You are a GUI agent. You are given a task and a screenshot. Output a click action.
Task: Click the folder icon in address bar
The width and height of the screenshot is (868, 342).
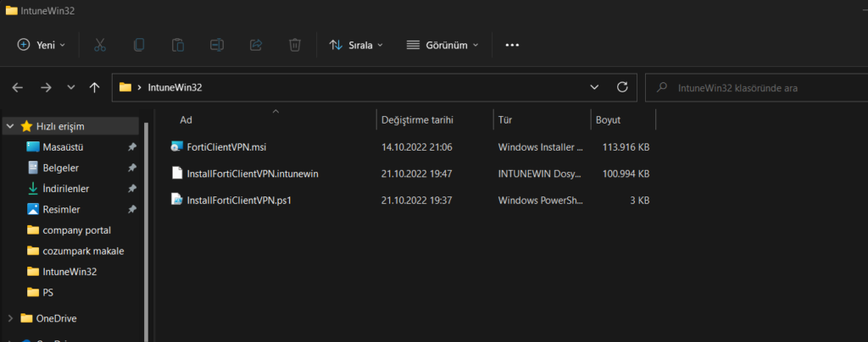click(x=125, y=87)
